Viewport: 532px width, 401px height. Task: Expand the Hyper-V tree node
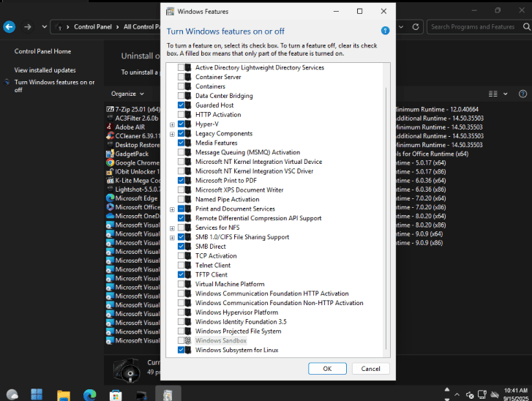pyautogui.click(x=172, y=124)
